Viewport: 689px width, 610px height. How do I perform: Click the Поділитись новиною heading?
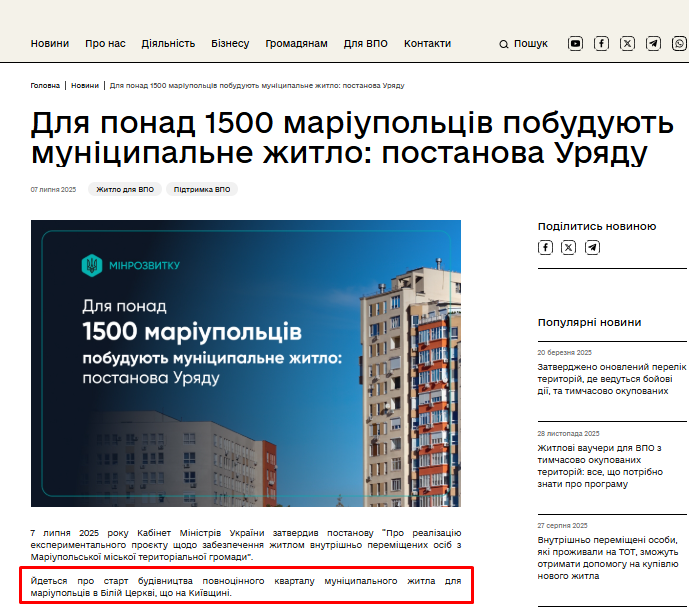(x=597, y=226)
